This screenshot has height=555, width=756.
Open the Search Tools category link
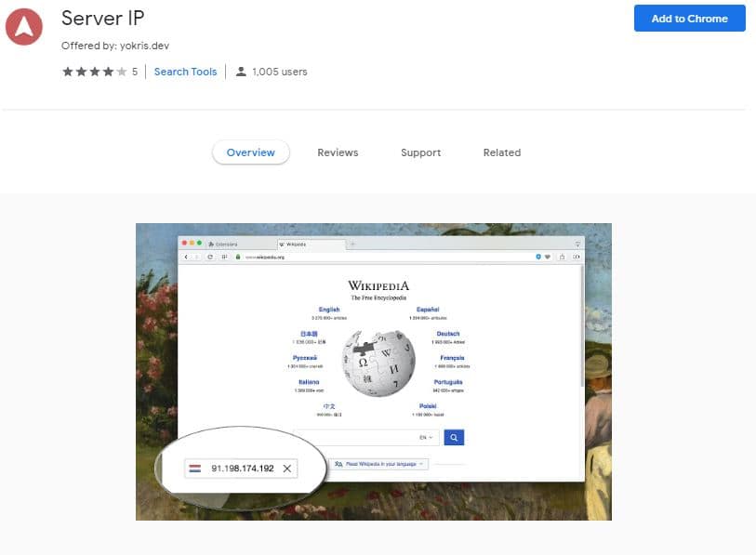click(x=185, y=72)
